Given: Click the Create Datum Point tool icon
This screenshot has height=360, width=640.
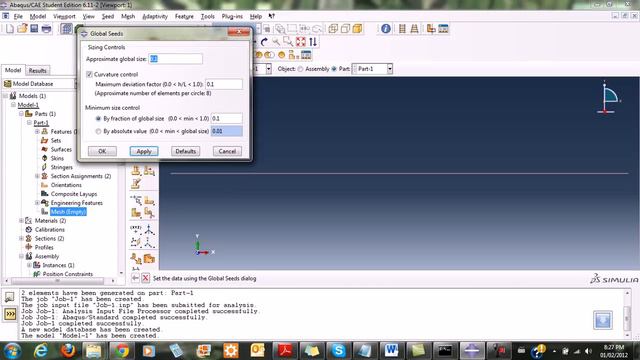Looking at the screenshot, I should 136,229.
